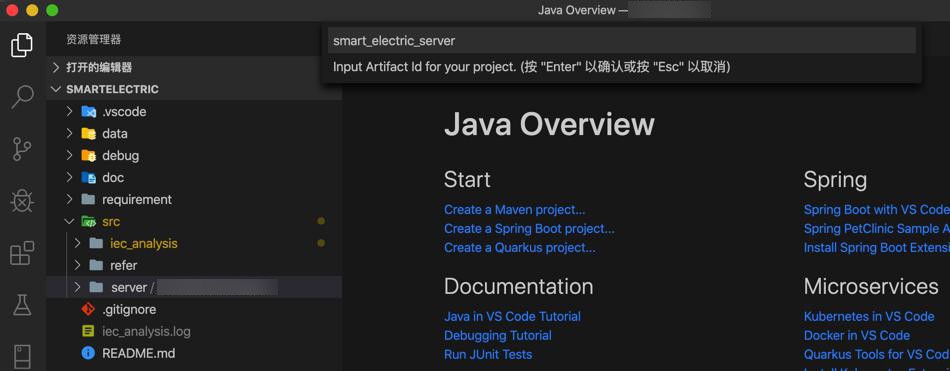Open the Test flask icon view
Screen dimensions: 950x371
tap(22, 305)
